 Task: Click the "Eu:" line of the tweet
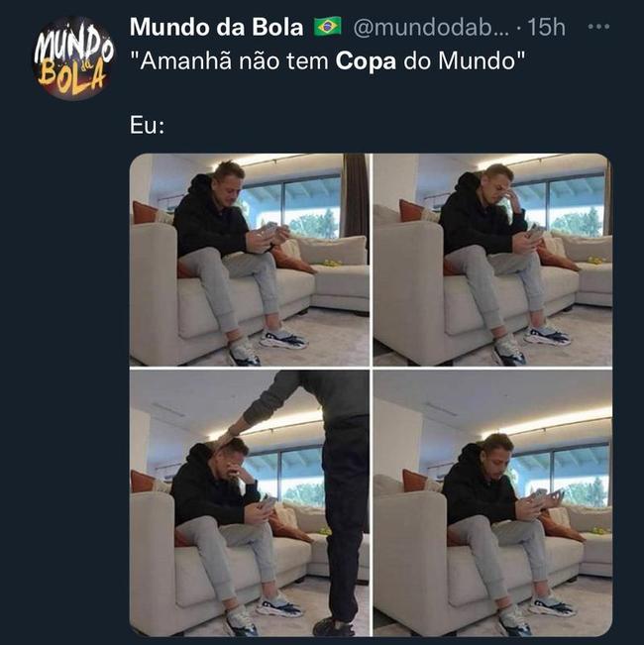tap(148, 126)
